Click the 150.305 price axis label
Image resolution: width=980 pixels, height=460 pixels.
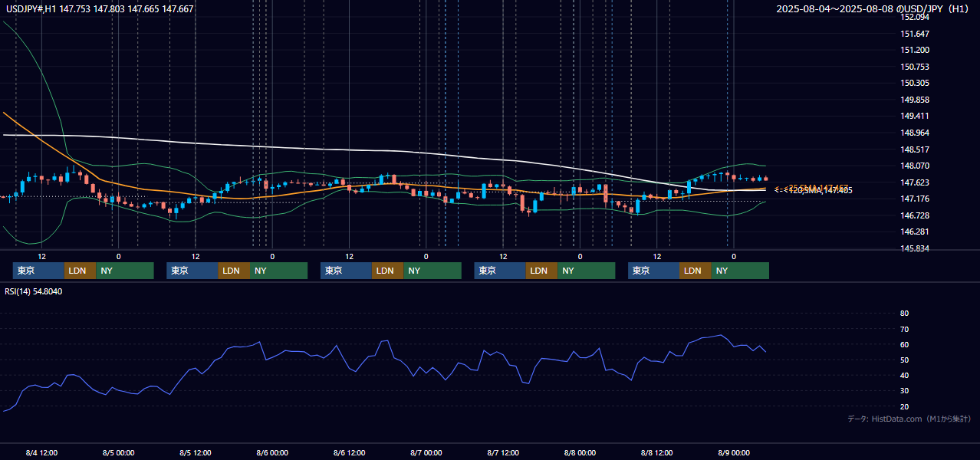tap(915, 84)
